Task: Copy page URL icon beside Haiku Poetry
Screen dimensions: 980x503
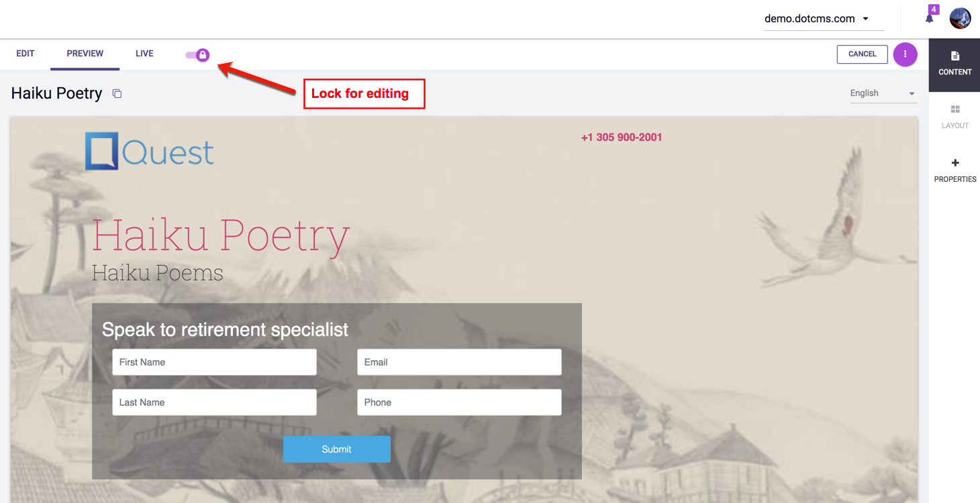Action: (x=117, y=94)
